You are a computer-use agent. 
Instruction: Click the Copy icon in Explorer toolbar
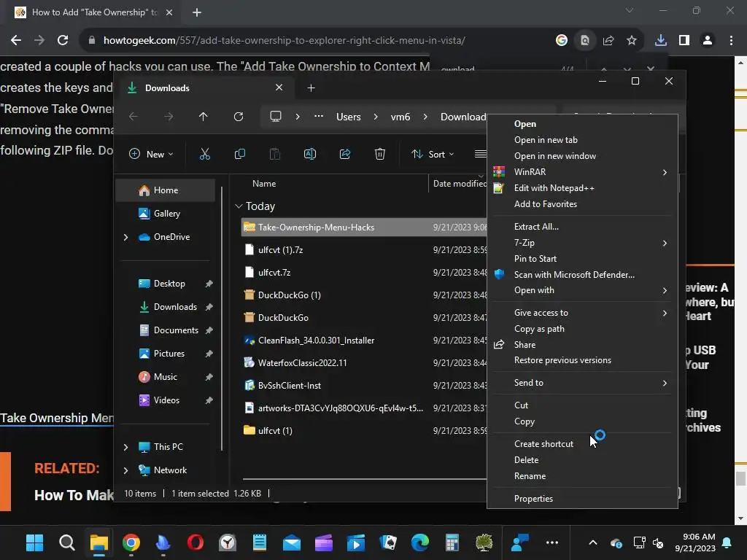[x=239, y=154]
